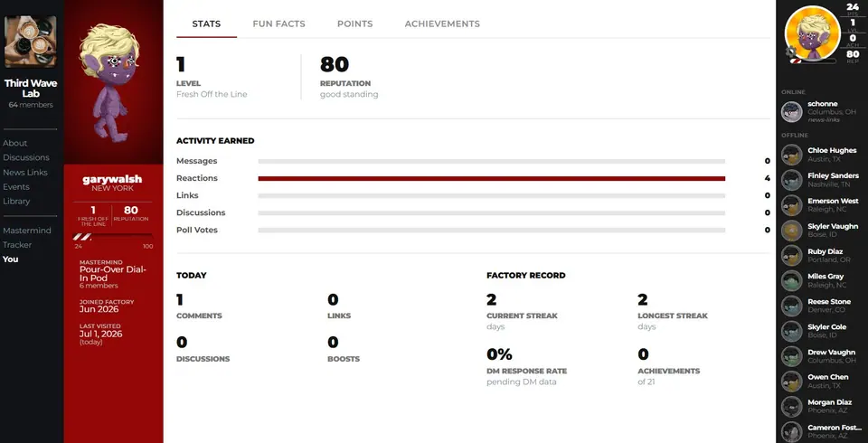Click the 'Fresh Off the Line' level label
Viewport: 868px width, 443px height.
(212, 94)
